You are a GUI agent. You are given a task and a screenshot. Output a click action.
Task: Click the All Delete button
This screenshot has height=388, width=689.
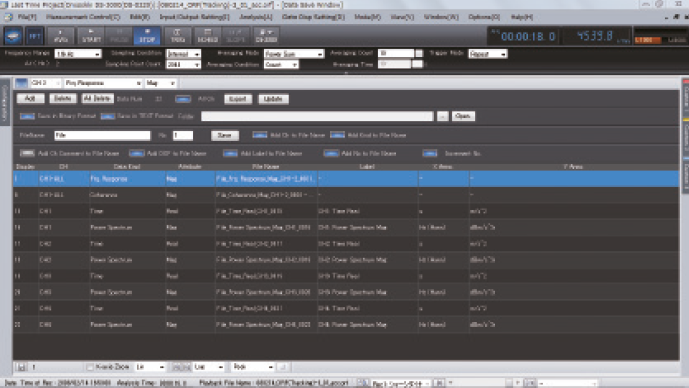98,98
